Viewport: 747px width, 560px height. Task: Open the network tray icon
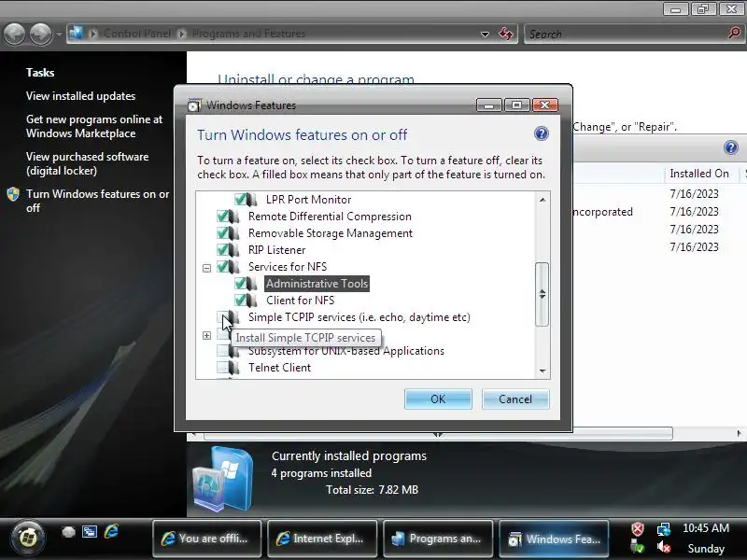(663, 529)
